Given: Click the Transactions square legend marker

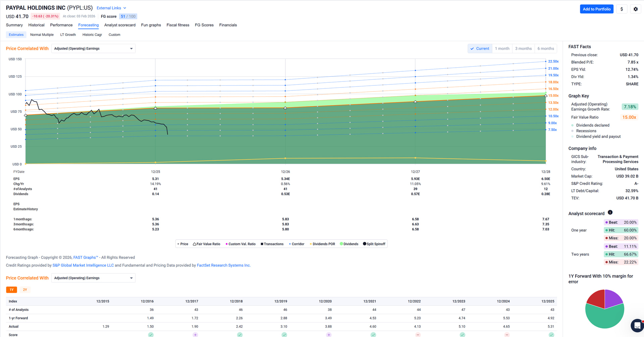Looking at the screenshot, I should click(x=262, y=244).
